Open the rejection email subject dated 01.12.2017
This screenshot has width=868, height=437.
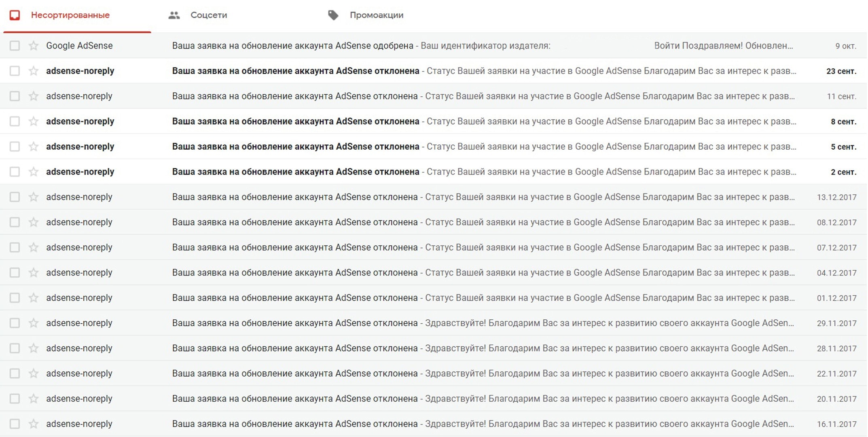pyautogui.click(x=295, y=298)
